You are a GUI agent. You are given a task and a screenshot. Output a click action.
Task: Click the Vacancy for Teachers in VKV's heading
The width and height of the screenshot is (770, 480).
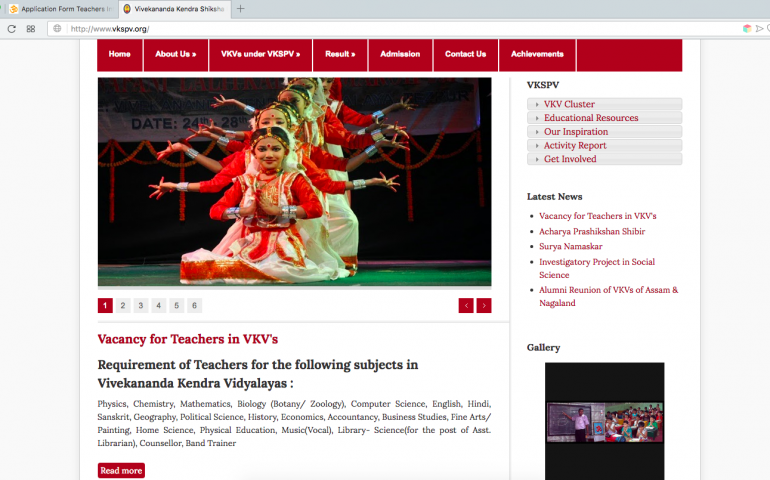pyautogui.click(x=188, y=339)
